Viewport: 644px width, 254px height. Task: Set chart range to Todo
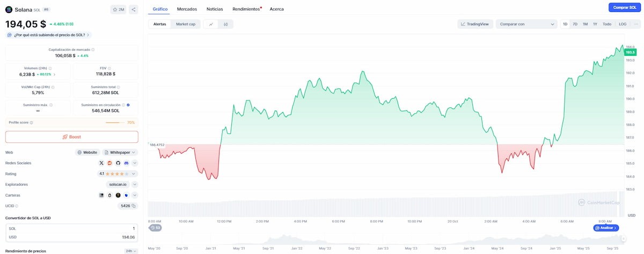pyautogui.click(x=607, y=24)
